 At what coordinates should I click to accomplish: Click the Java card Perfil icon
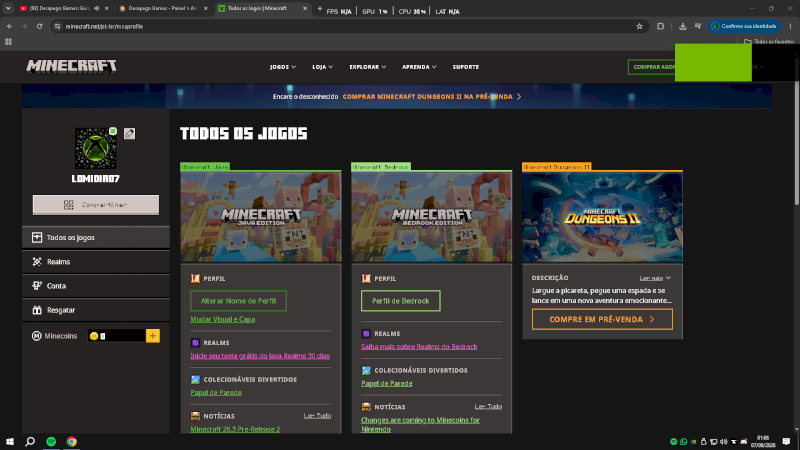tap(195, 279)
